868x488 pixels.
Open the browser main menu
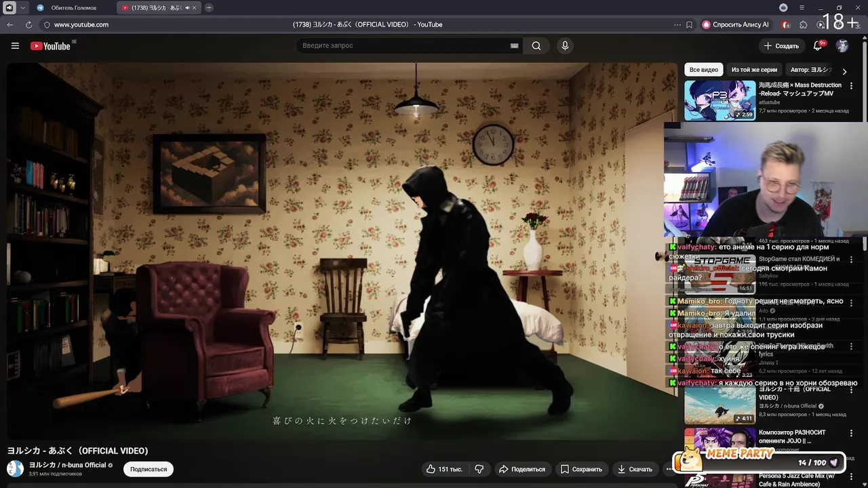pyautogui.click(x=802, y=7)
